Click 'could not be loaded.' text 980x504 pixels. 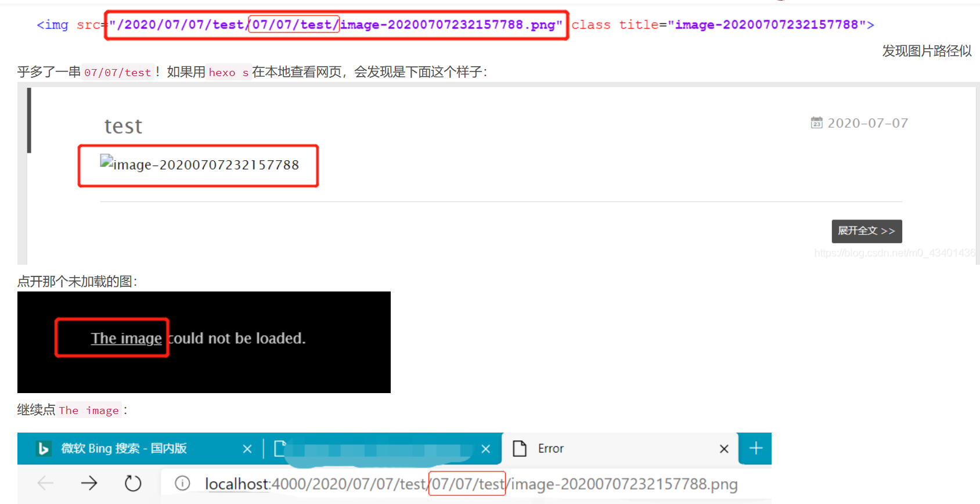(x=237, y=338)
